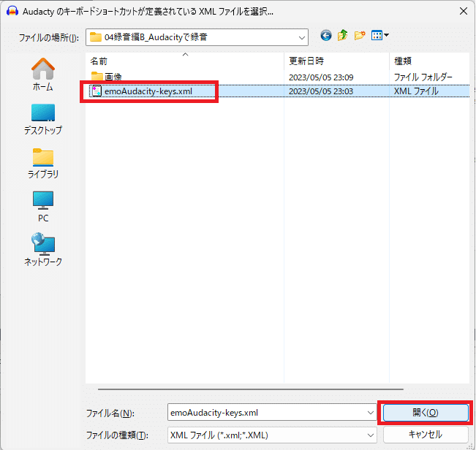
Task: Select the emoAudacity-keys.xml file
Action: tap(148, 91)
